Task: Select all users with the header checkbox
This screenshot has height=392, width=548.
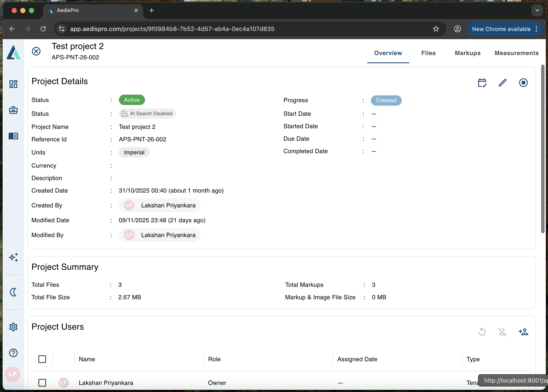Action: point(42,359)
